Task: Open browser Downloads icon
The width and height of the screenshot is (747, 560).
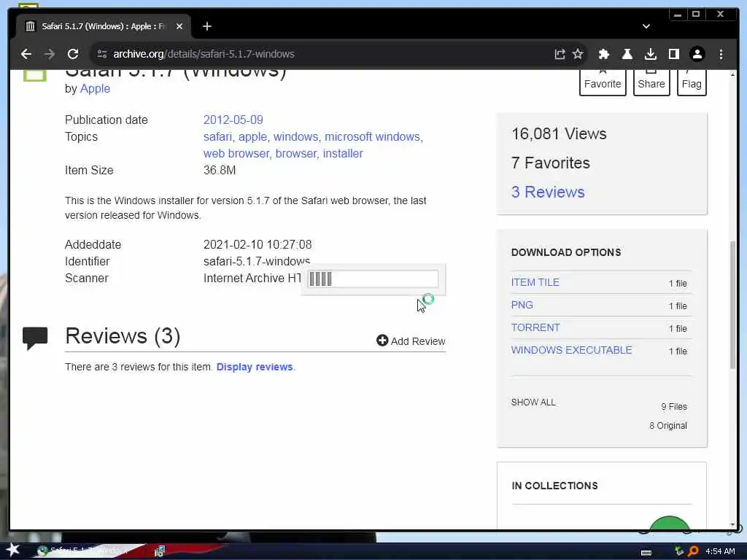Action: pyautogui.click(x=650, y=54)
